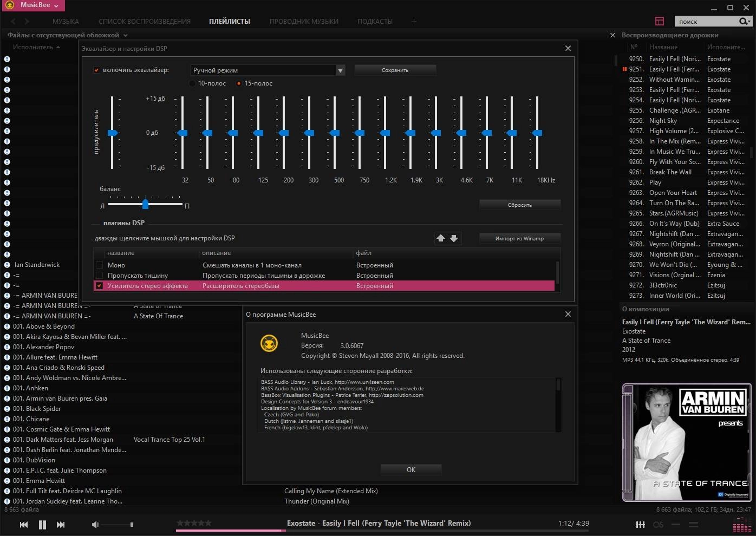Click the missing-artwork icon beside 001. Anhken
Screen dimensions: 756x536
[7, 388]
